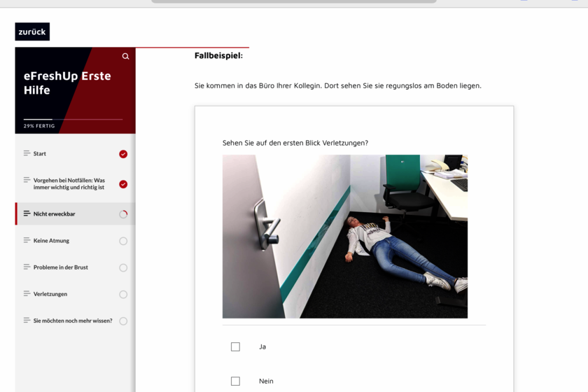Image resolution: width=588 pixels, height=392 pixels.
Task: Open the Verletzungen section
Action: pos(50,294)
